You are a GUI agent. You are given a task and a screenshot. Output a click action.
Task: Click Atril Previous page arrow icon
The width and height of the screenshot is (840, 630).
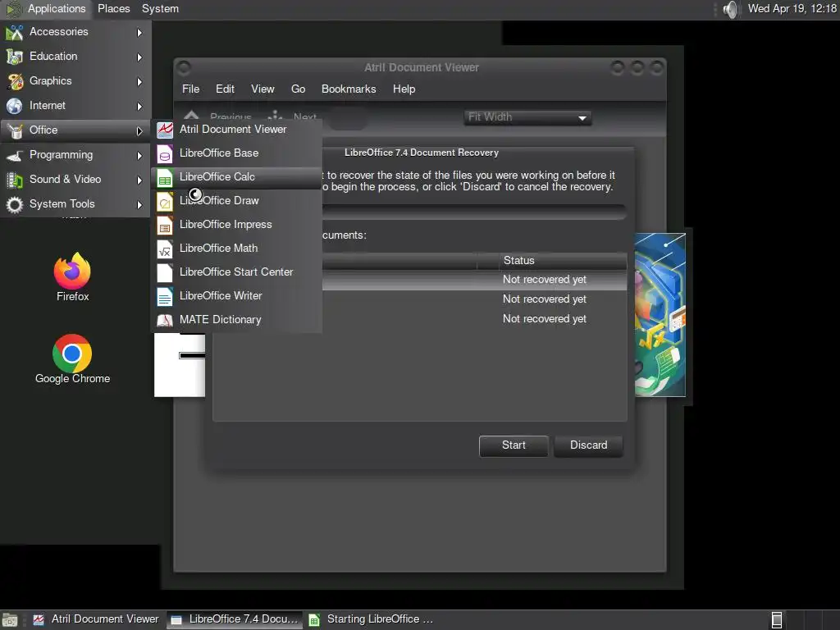point(191,116)
